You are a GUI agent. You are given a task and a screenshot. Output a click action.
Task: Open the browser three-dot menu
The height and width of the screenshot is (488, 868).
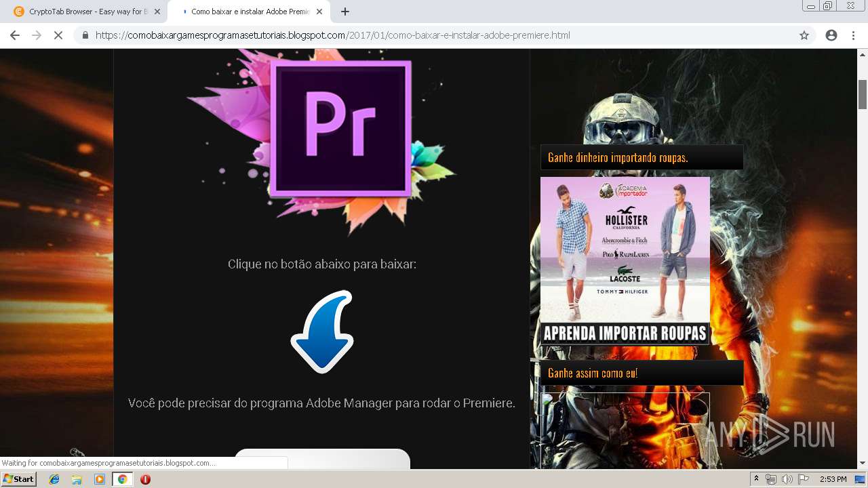(853, 35)
